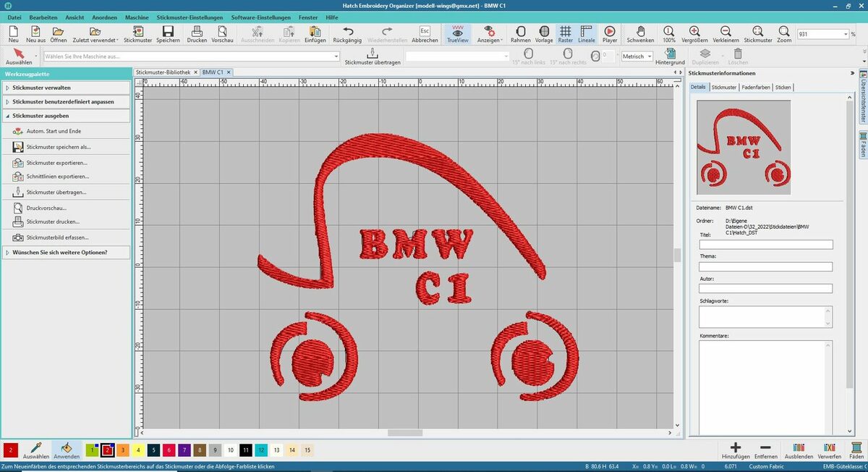Screen dimensions: 868x472
Task: Click Stickmuster exportieren...
Action: point(56,163)
